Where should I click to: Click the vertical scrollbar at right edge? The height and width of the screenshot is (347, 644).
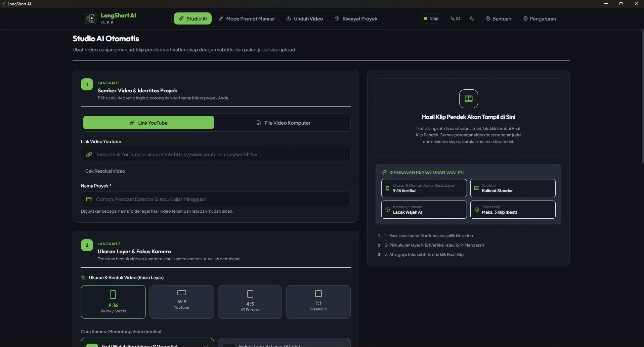pos(642,96)
